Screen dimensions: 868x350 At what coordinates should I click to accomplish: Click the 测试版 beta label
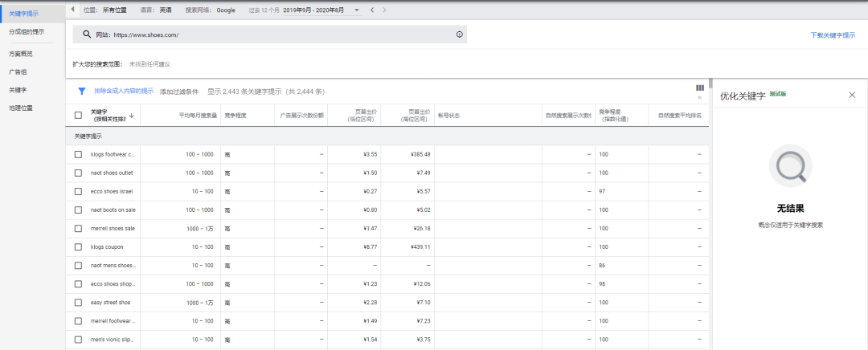coord(778,94)
